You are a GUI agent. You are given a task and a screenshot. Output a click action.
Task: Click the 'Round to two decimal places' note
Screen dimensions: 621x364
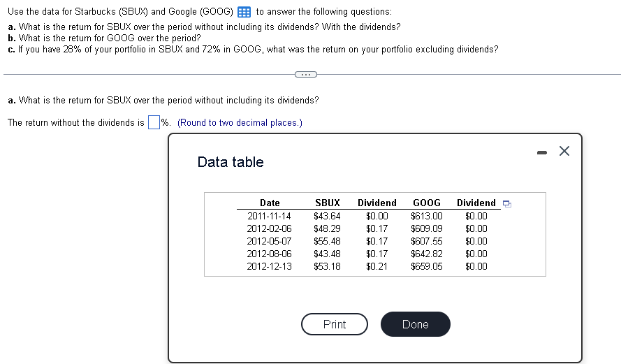(240, 123)
